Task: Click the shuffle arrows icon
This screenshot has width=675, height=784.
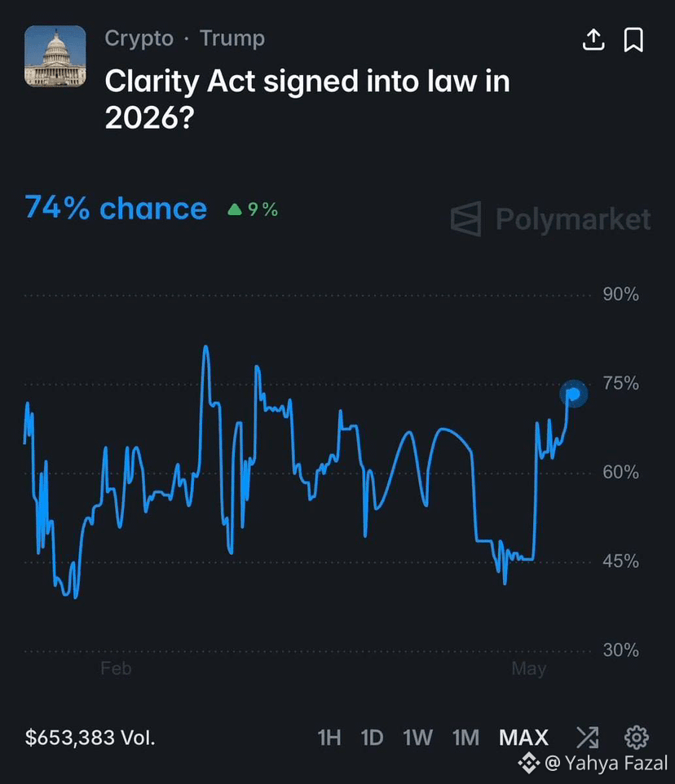Action: pos(588,737)
